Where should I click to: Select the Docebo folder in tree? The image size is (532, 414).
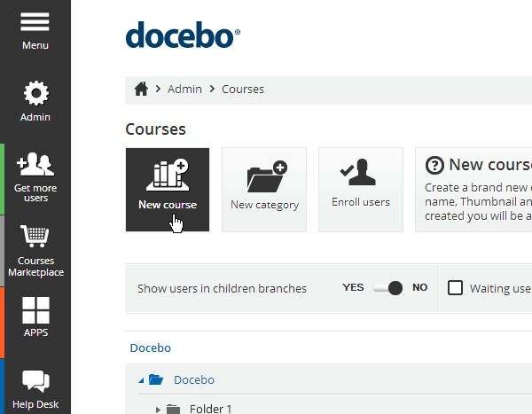coord(193,379)
